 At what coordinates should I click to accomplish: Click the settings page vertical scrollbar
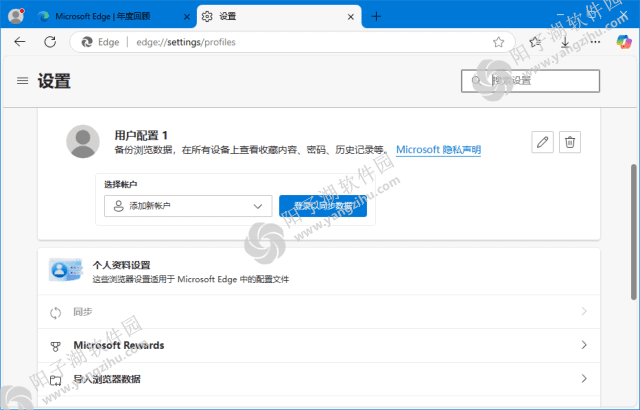[634, 232]
